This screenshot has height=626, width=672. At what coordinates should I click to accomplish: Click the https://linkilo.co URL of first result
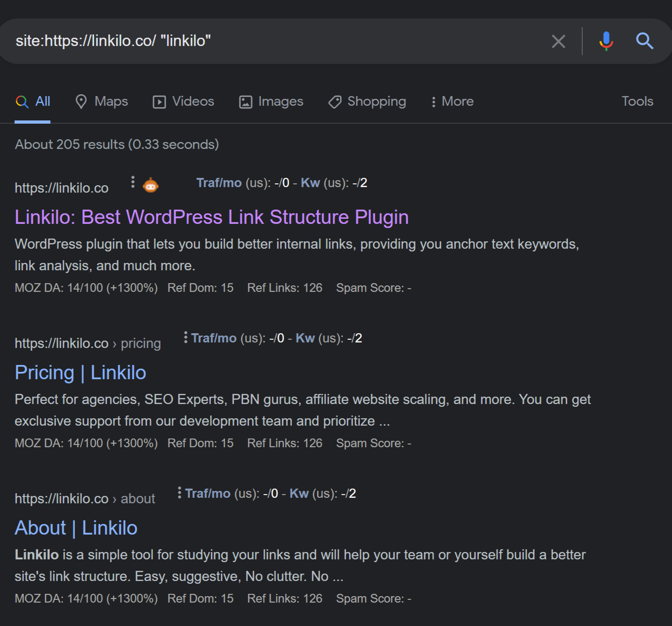62,188
